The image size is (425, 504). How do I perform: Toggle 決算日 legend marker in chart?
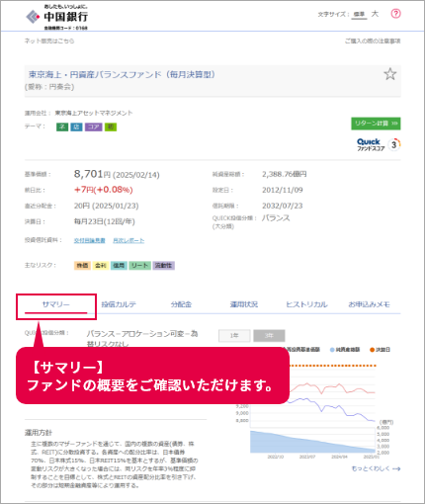coord(380,350)
